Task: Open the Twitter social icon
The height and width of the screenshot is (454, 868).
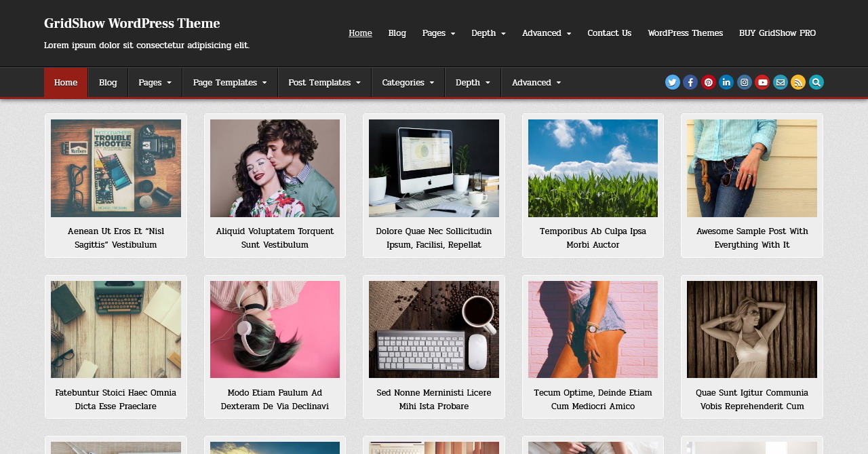Action: (x=673, y=82)
